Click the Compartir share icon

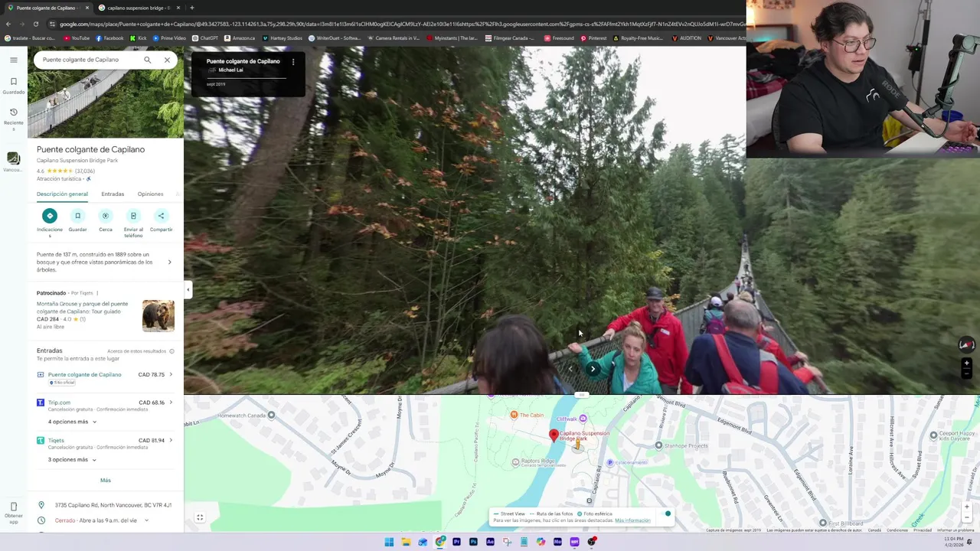point(161,216)
